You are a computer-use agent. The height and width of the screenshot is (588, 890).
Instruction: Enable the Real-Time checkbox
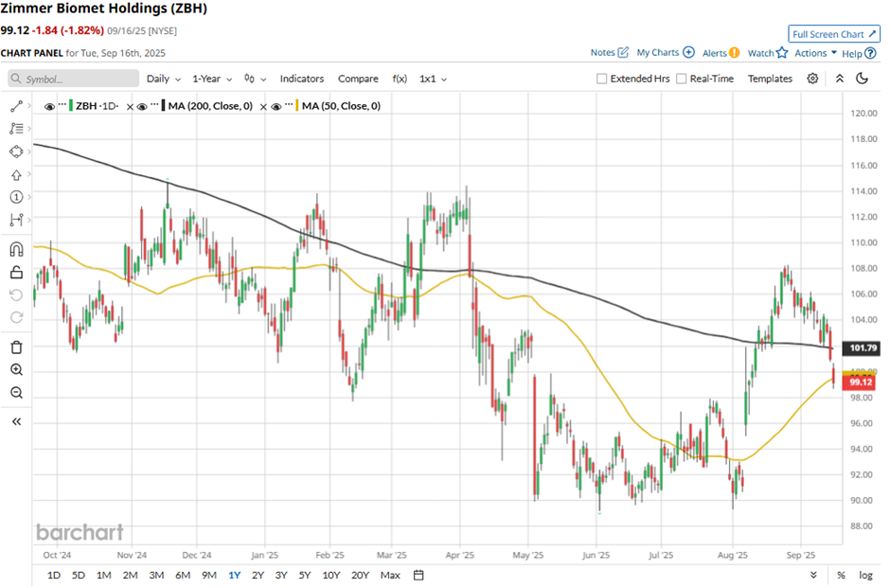[x=681, y=79]
